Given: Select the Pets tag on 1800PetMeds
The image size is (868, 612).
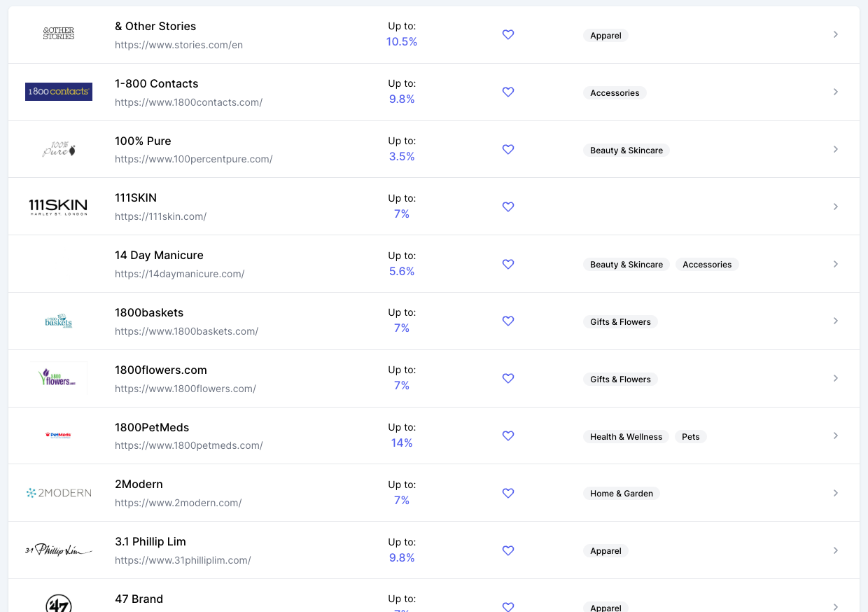Looking at the screenshot, I should click(x=690, y=437).
